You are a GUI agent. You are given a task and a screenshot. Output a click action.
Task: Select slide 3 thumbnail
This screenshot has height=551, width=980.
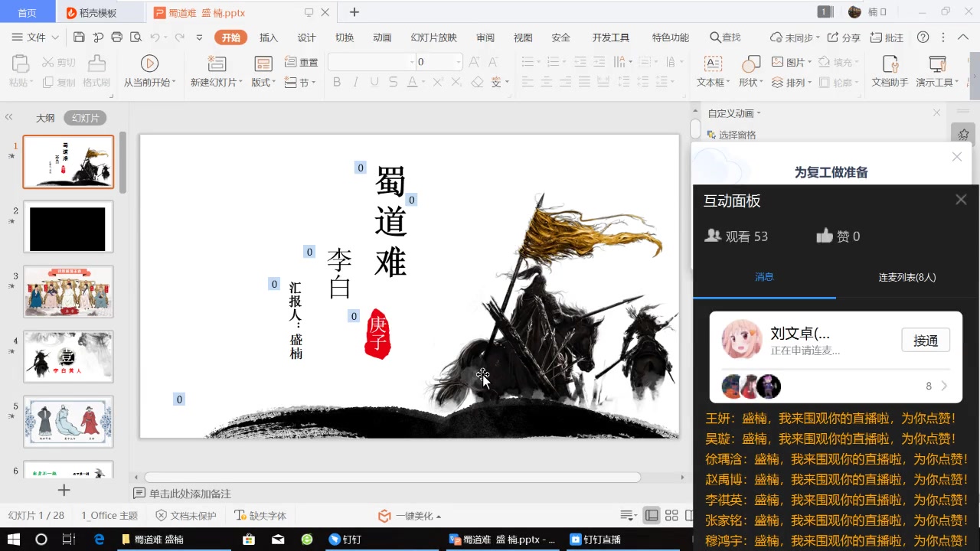click(68, 292)
